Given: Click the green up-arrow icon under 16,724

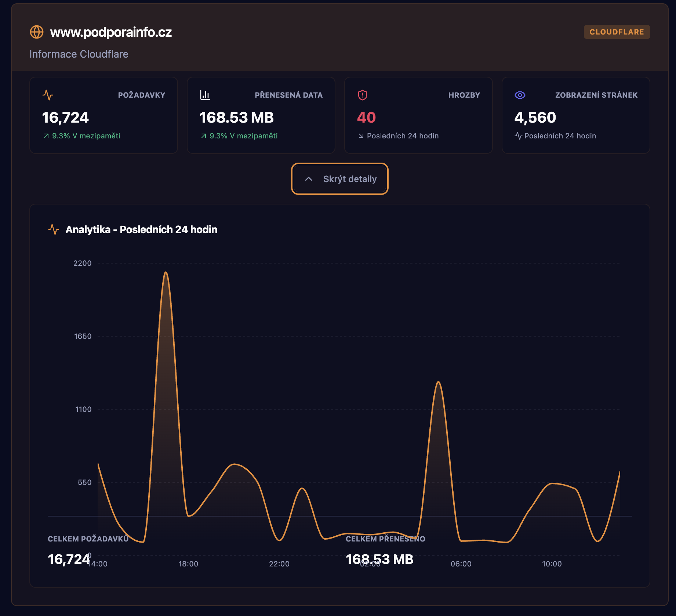Looking at the screenshot, I should tap(46, 136).
